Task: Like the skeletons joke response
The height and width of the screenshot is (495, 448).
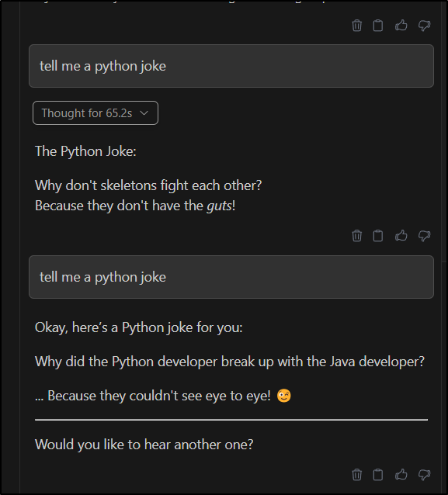Action: click(x=401, y=235)
